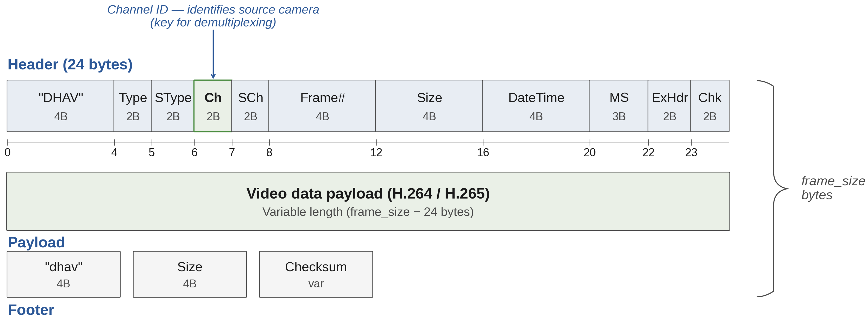Select the DateTime 4B field
The width and height of the screenshot is (868, 318).
tap(536, 106)
